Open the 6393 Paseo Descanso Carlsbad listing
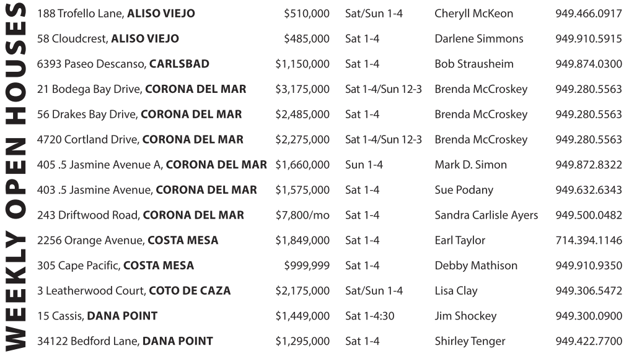The height and width of the screenshot is (364, 629). [123, 64]
